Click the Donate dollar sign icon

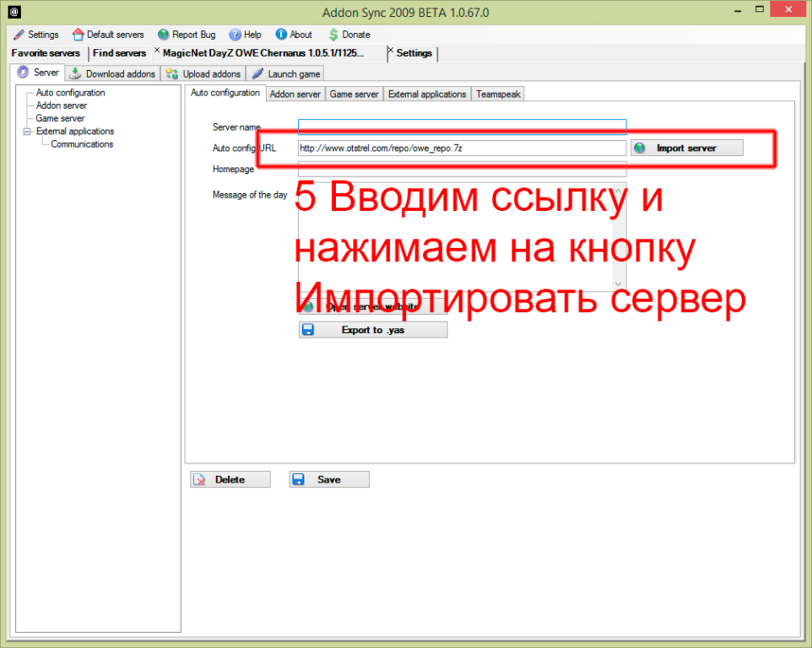tap(334, 35)
